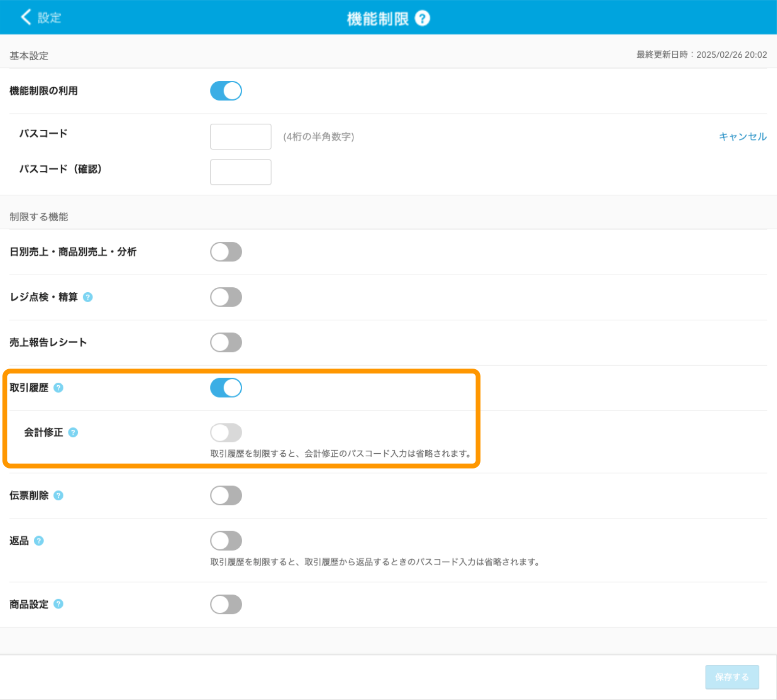Click the 基本設定 section header
The image size is (777, 700).
click(29, 56)
